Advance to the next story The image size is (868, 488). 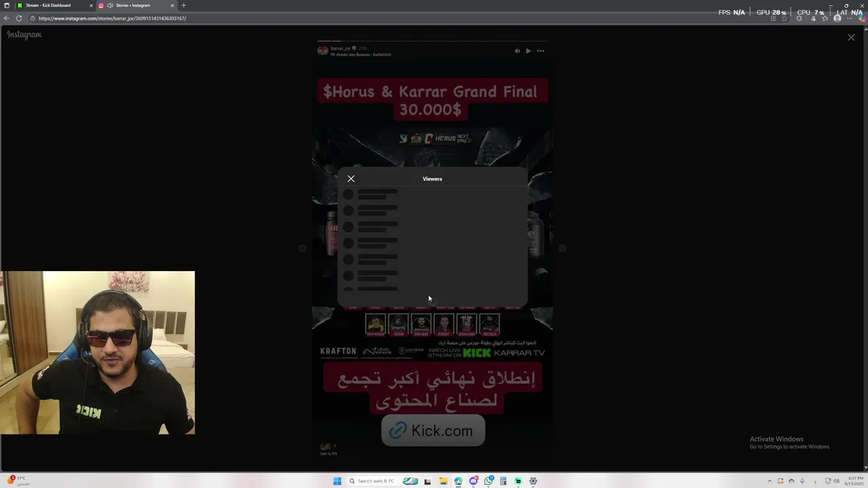[x=562, y=249]
